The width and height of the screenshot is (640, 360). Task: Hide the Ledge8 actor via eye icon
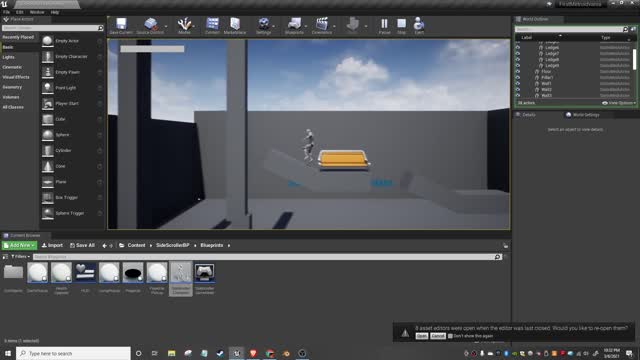518,60
